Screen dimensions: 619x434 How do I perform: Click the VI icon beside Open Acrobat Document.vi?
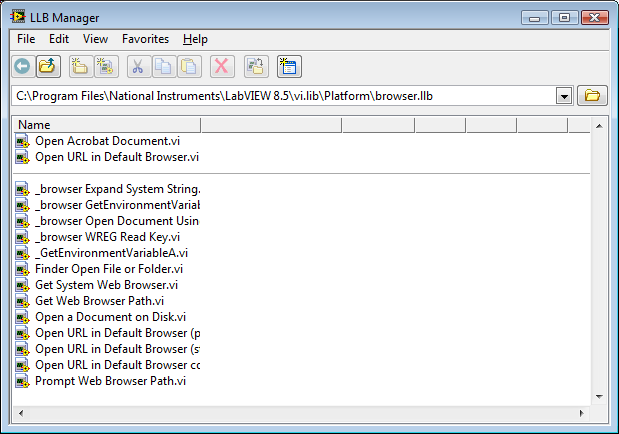(23, 141)
